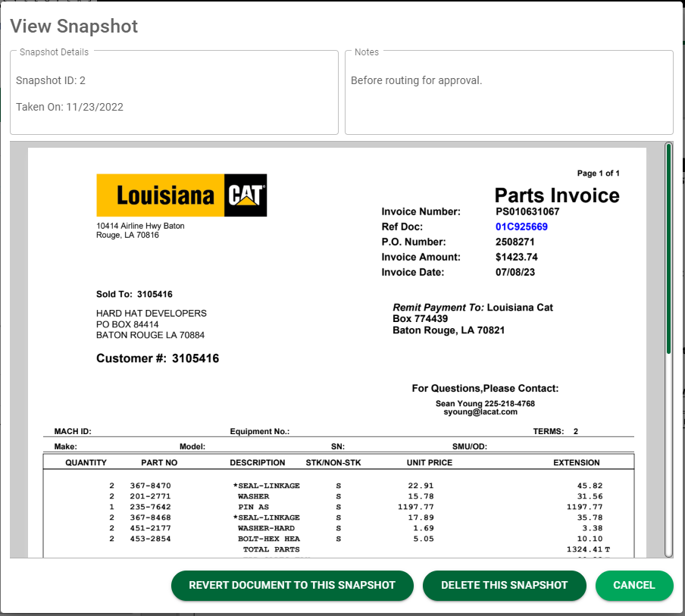Click PO BOX 84414 address line
Screen dimensions: 685x616
tap(127, 324)
